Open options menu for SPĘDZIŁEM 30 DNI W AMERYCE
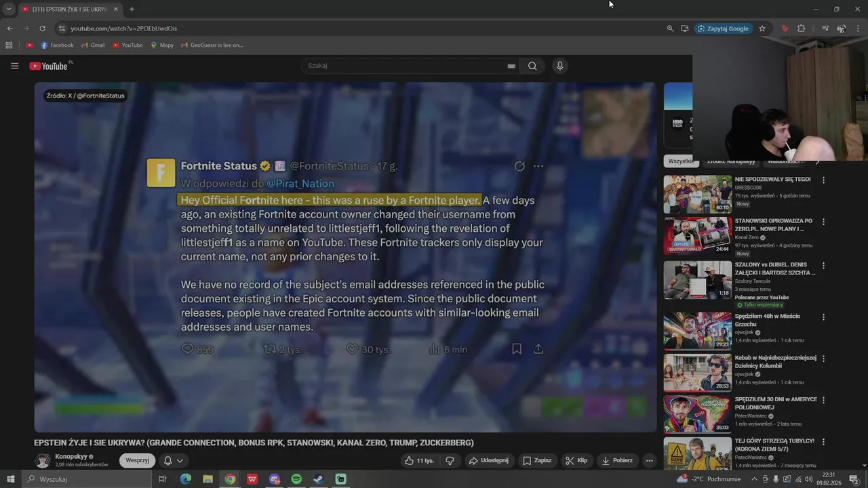Viewport: 868px width, 488px height. click(823, 400)
